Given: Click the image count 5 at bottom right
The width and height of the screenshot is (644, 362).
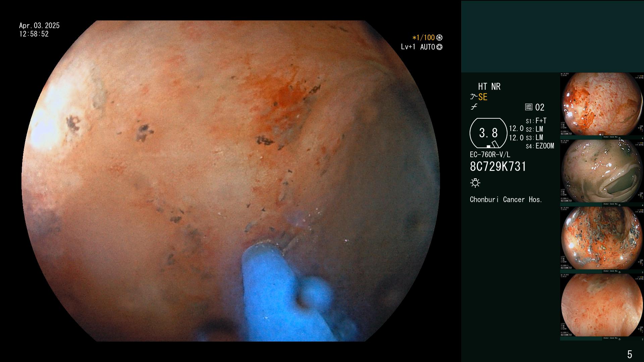Looking at the screenshot, I should click(x=630, y=354).
